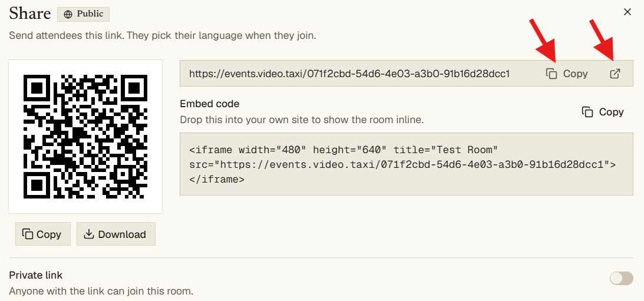
Task: Click the Public visibility badge
Action: [84, 14]
